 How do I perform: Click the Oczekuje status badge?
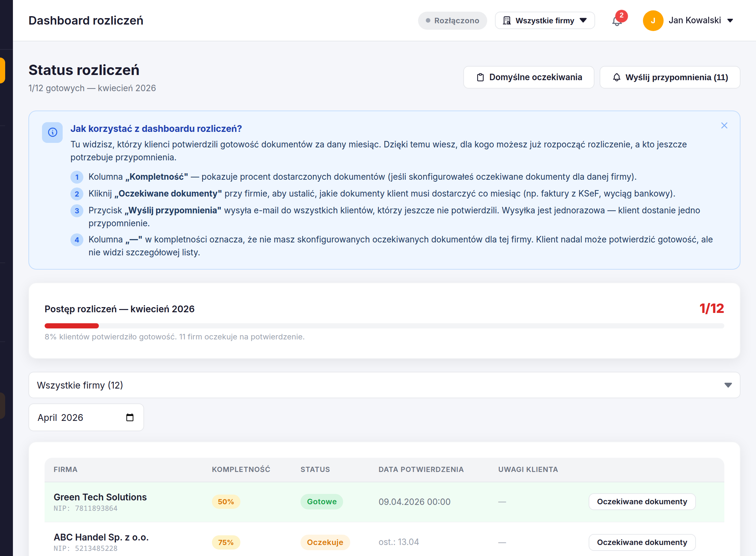[x=325, y=542]
